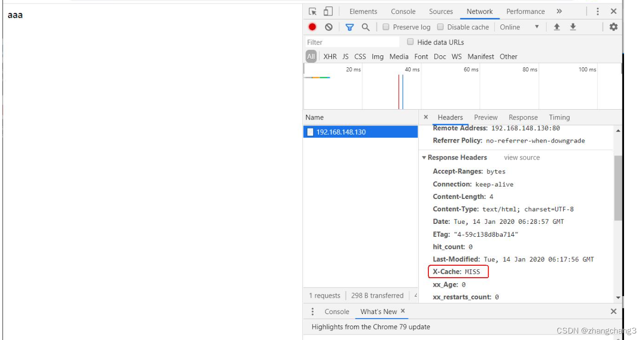Toggle the network filter funnel icon

point(349,27)
